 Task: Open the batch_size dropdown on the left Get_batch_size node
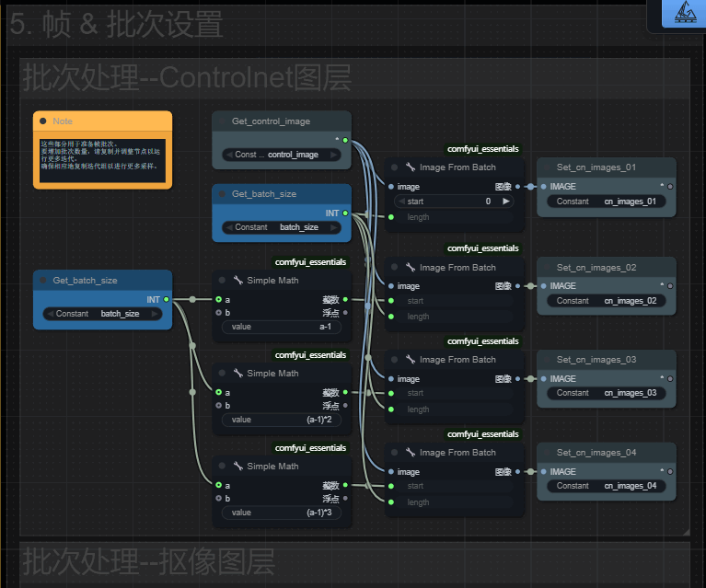tap(103, 314)
